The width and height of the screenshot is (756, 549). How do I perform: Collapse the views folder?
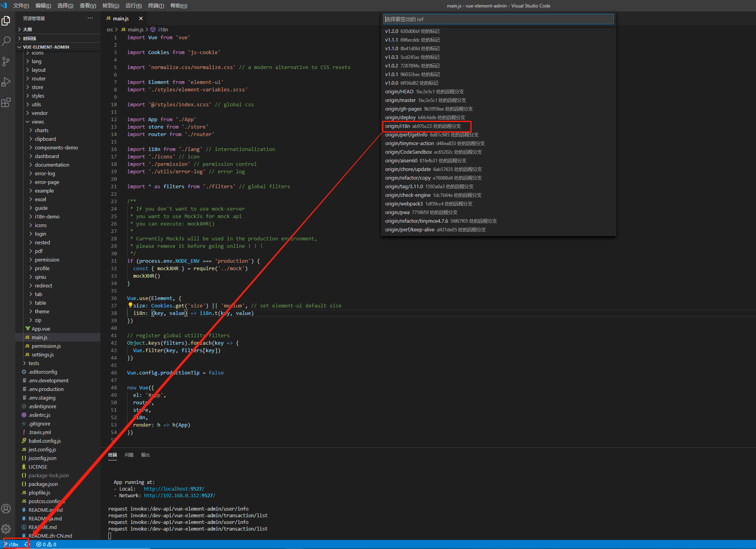37,122
